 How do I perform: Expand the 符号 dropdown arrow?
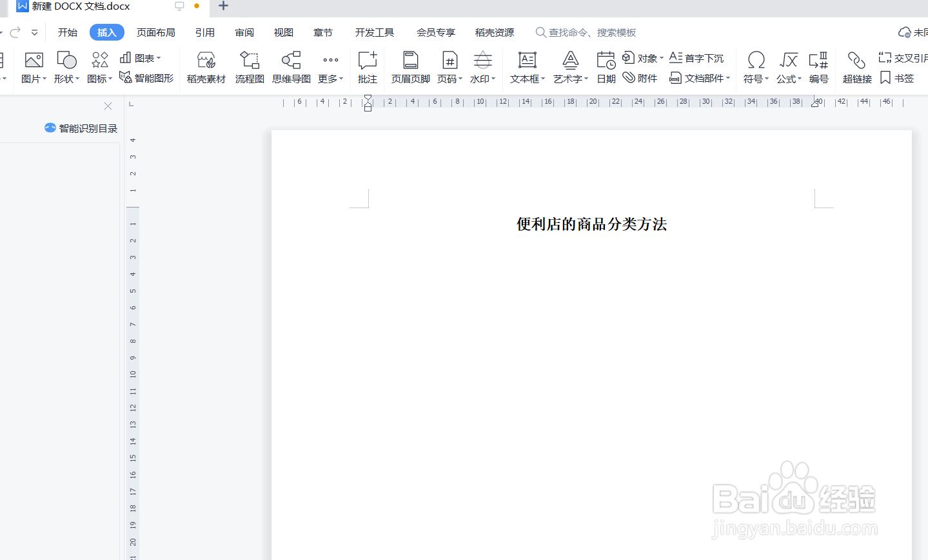pos(767,79)
